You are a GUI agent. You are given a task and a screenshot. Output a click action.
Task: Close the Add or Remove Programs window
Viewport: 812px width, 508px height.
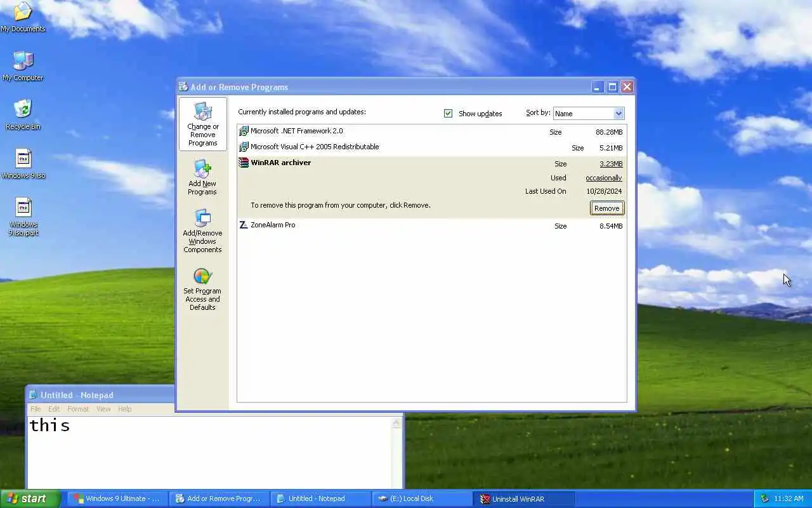tap(627, 87)
